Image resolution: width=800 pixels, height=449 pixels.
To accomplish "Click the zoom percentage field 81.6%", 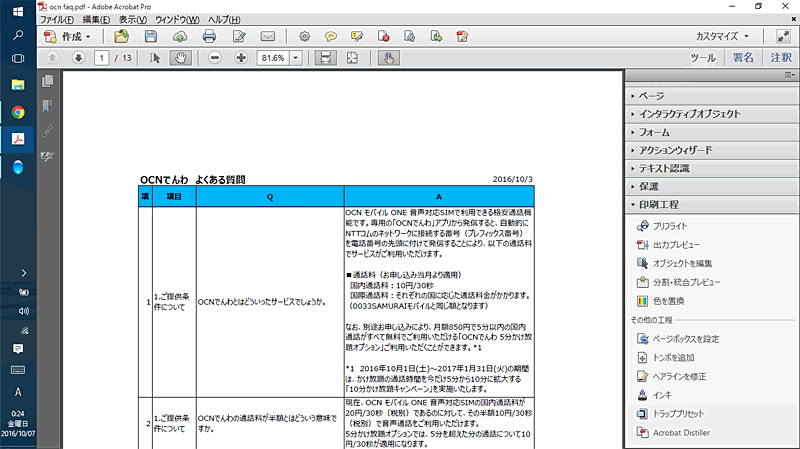I will point(273,58).
